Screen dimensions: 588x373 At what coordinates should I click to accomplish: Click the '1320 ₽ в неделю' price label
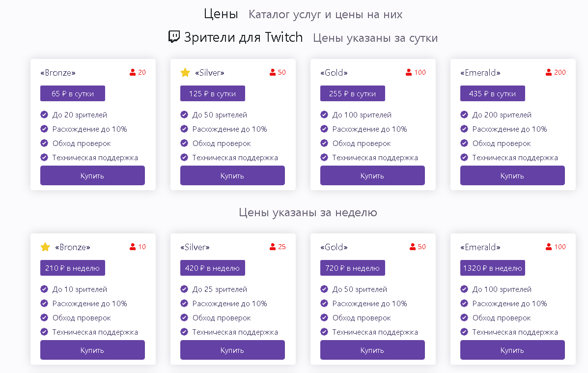[x=492, y=268]
